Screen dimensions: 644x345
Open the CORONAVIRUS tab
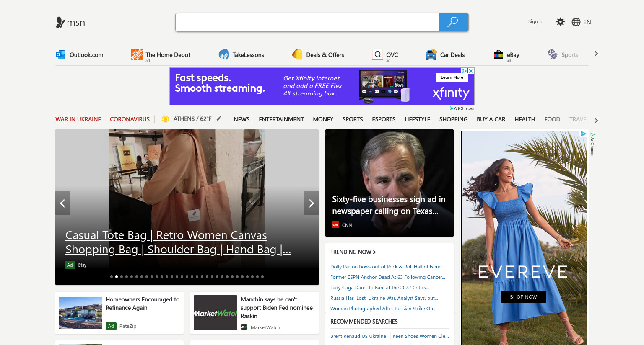point(130,119)
